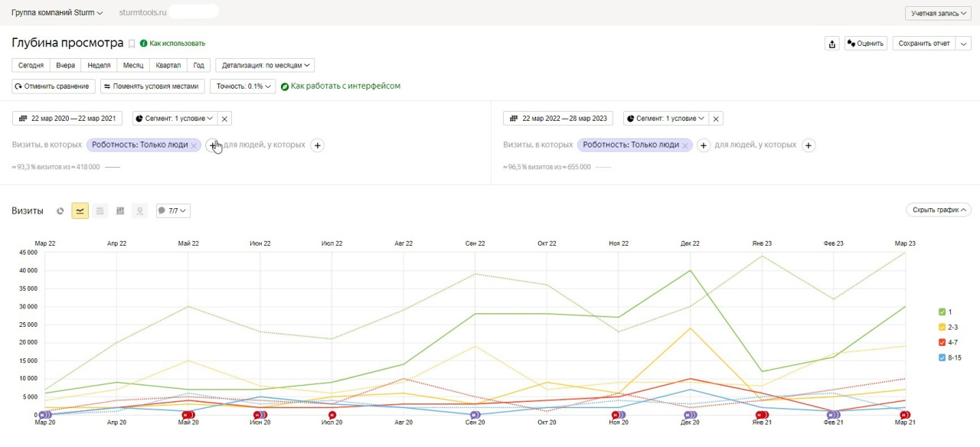Open date range 22 мар 2022 — 28 мар 2023

click(x=558, y=119)
